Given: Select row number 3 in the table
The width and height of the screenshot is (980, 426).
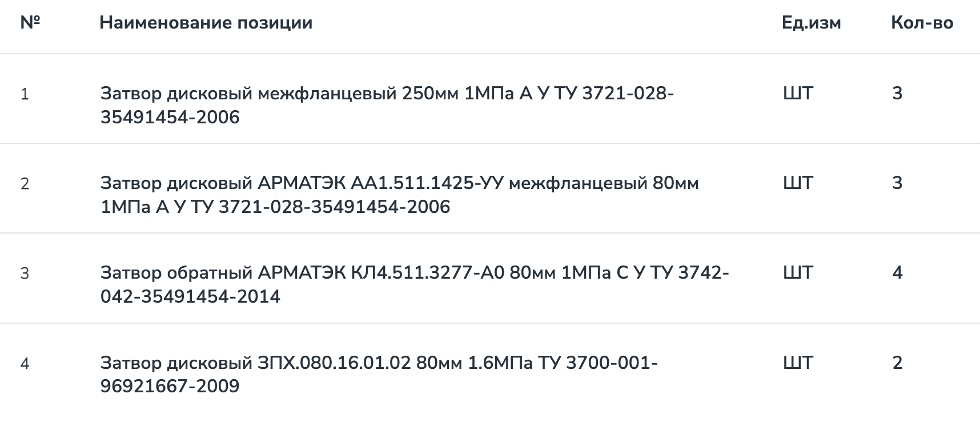Looking at the screenshot, I should pyautogui.click(x=25, y=274).
